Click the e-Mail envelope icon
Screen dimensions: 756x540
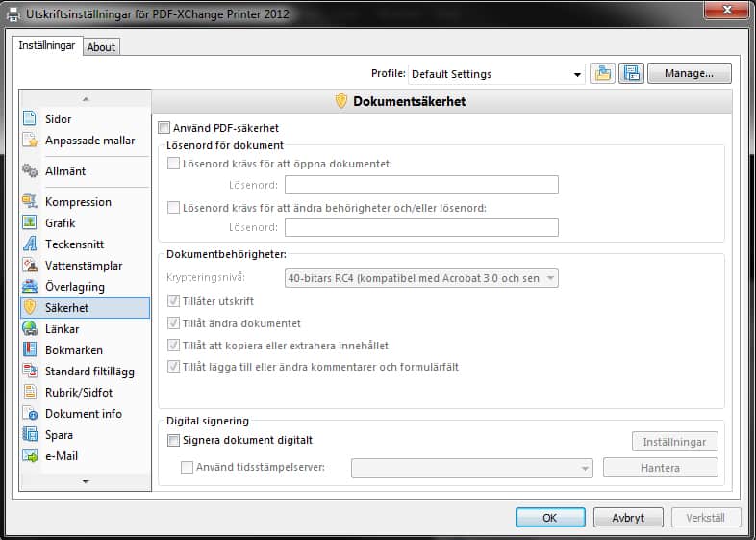coord(30,455)
